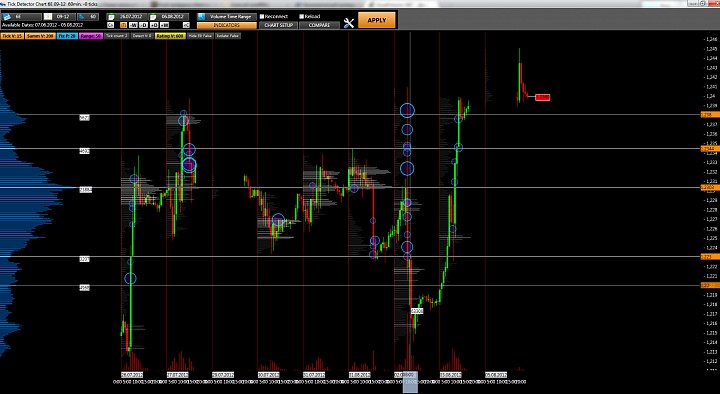Tick the Reload checkbox
Screen dimensions: 720x394
pos(302,17)
